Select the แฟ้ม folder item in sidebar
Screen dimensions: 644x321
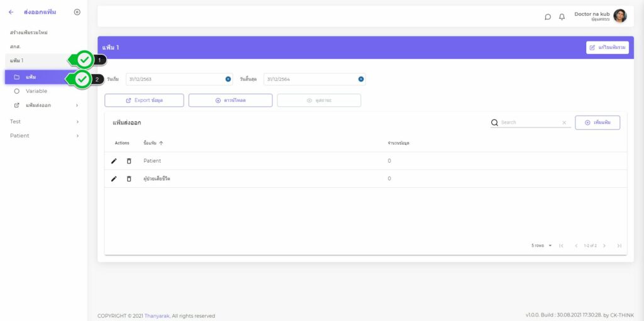pyautogui.click(x=31, y=77)
